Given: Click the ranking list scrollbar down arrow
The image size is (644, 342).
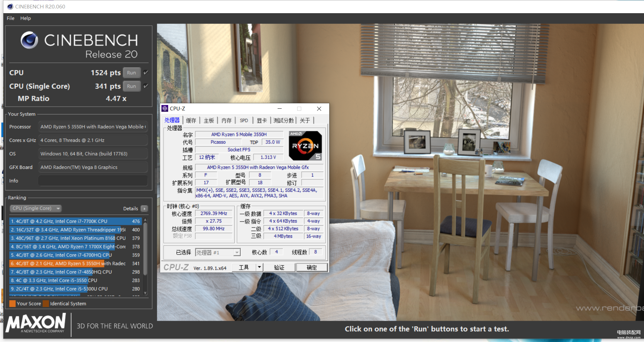Looking at the screenshot, I should (x=146, y=293).
